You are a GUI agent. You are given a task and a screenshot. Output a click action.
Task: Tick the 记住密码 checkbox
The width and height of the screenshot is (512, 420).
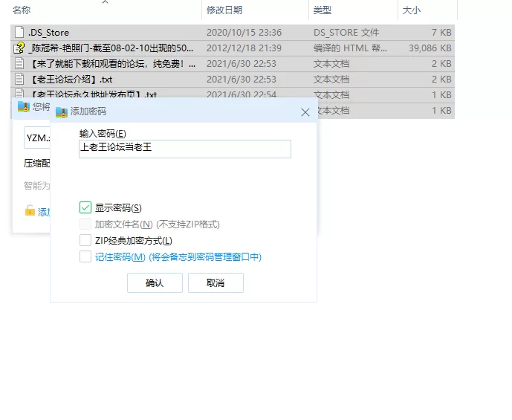pyautogui.click(x=85, y=256)
